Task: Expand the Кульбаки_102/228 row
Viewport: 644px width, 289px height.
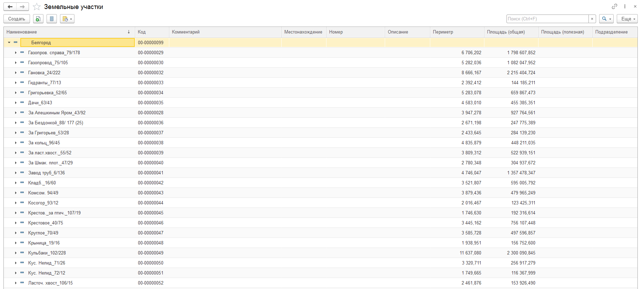Action: (16, 253)
